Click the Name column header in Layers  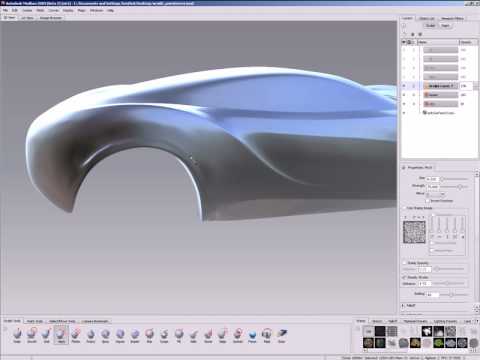438,42
